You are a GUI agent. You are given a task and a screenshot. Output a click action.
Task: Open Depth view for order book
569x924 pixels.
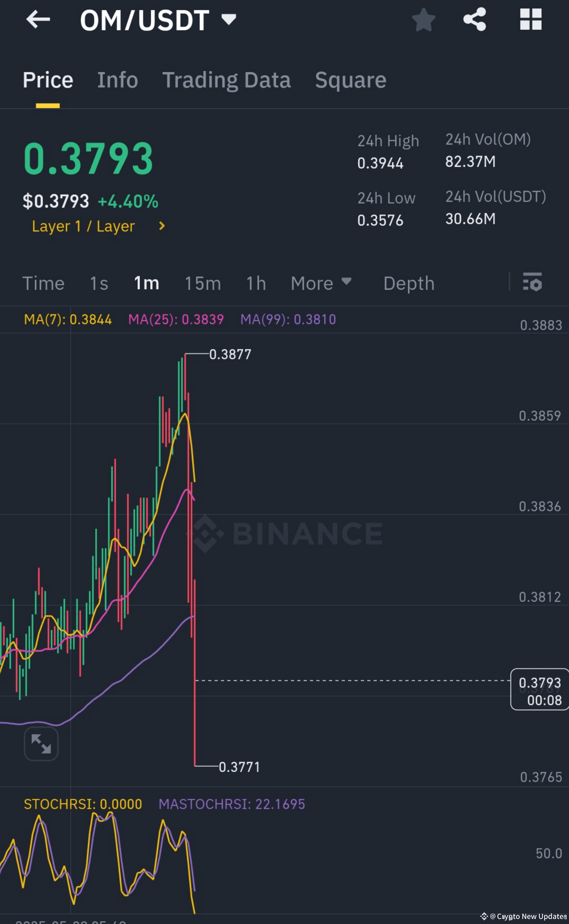[408, 283]
